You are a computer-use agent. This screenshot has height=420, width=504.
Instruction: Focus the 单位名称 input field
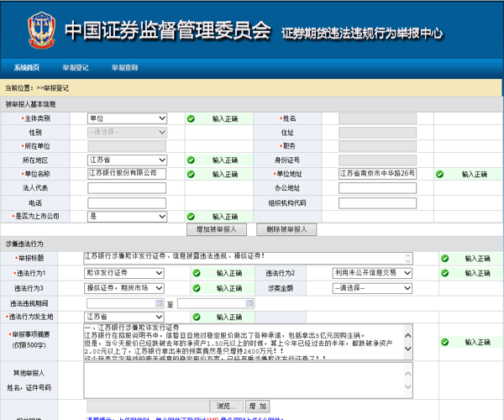pos(127,174)
